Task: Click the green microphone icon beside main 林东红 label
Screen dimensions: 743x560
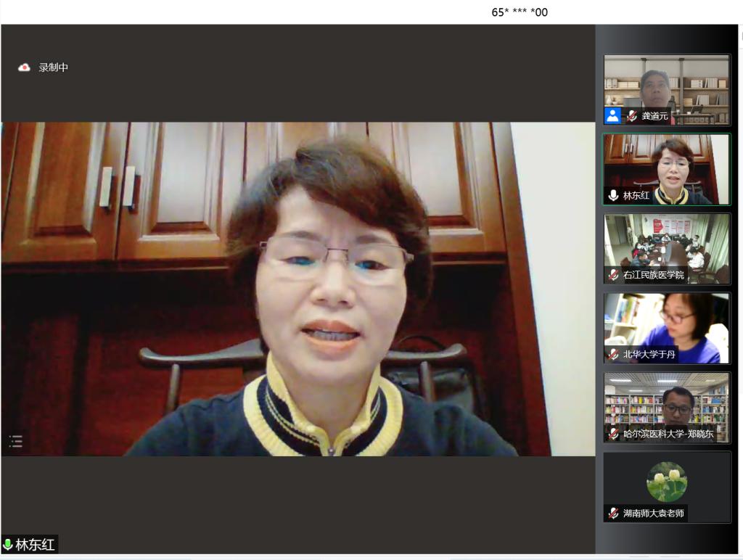Action: point(8,545)
